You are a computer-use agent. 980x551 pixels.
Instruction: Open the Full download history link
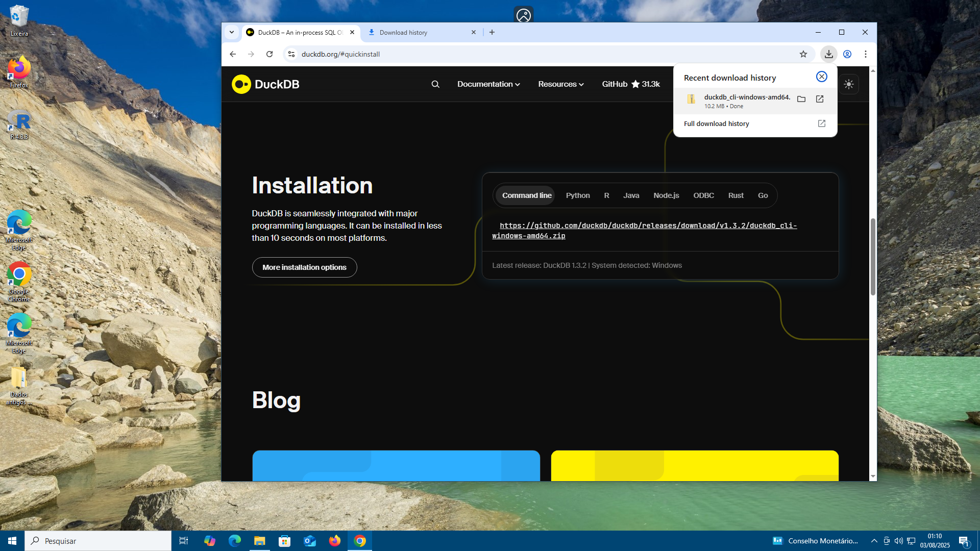pyautogui.click(x=717, y=123)
